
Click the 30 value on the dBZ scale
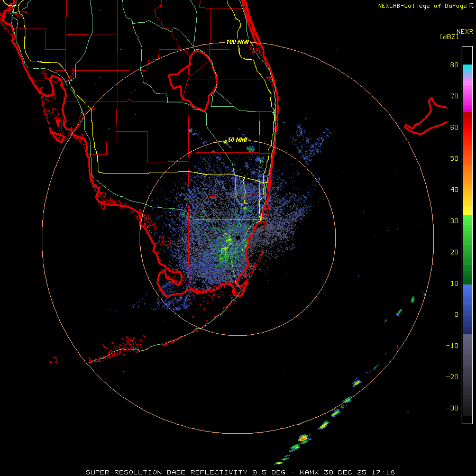454,221
